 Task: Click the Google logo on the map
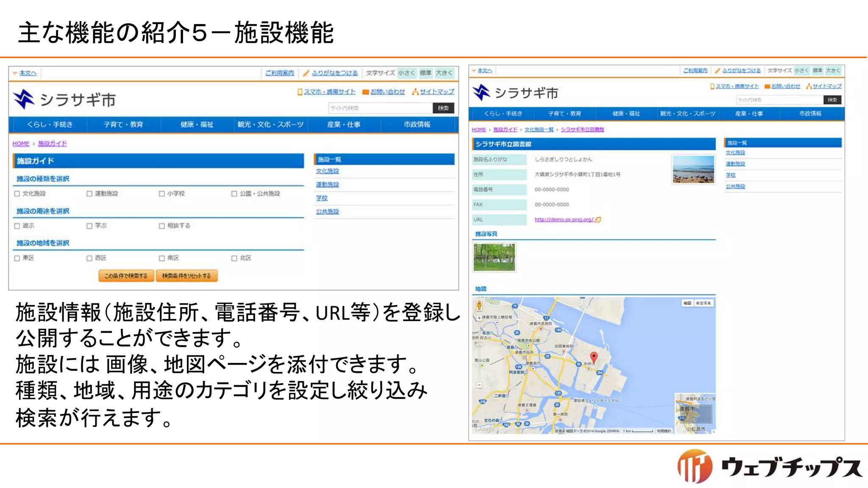484,429
